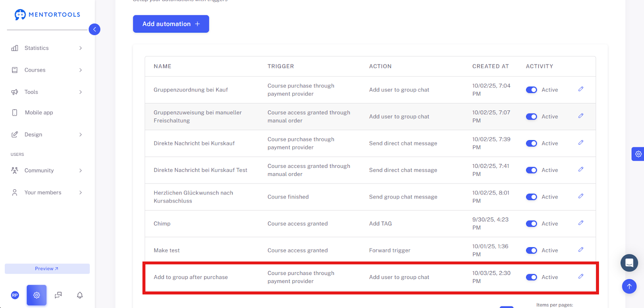Select the 'Chimp' automation name

click(162, 224)
